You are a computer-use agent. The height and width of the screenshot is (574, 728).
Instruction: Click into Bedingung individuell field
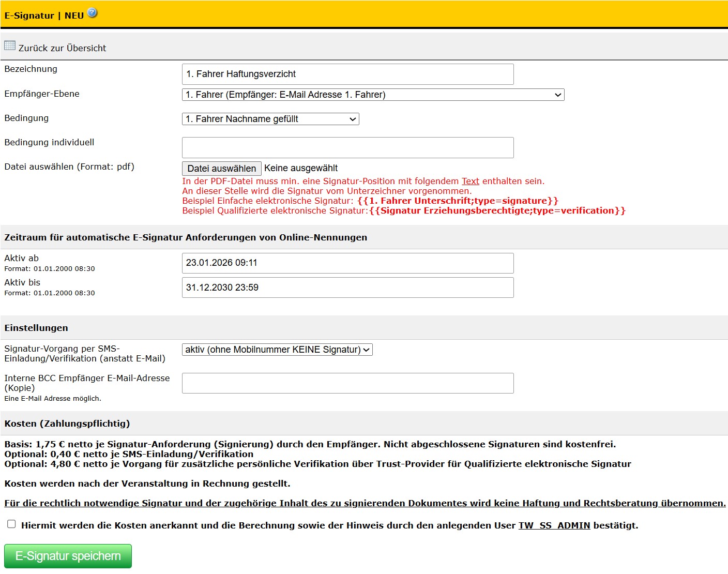[x=347, y=147]
